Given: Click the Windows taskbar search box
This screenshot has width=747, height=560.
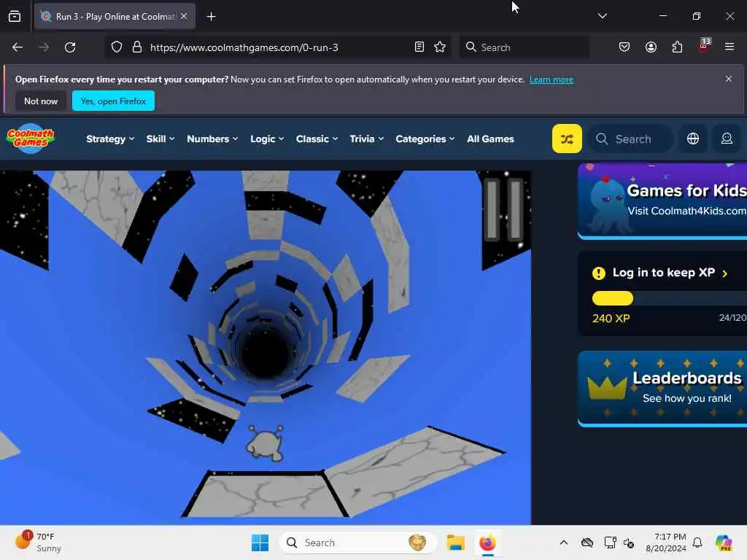Looking at the screenshot, I should pyautogui.click(x=358, y=542).
